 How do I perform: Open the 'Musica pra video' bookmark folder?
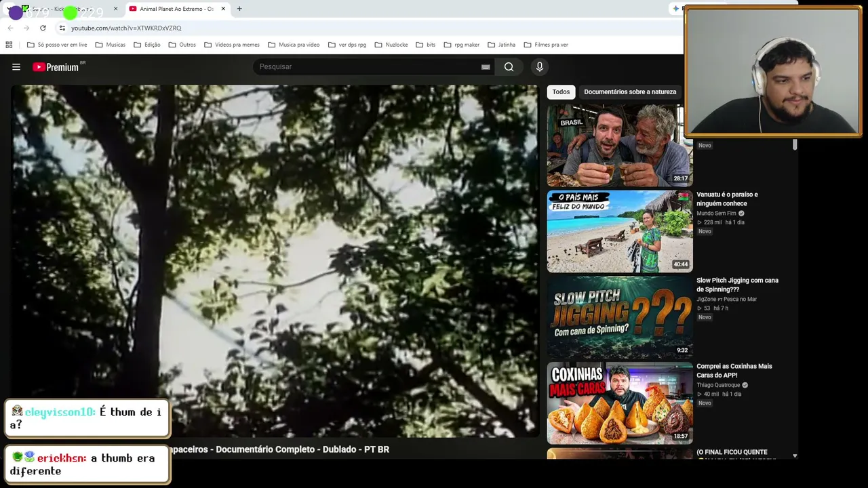pos(294,45)
